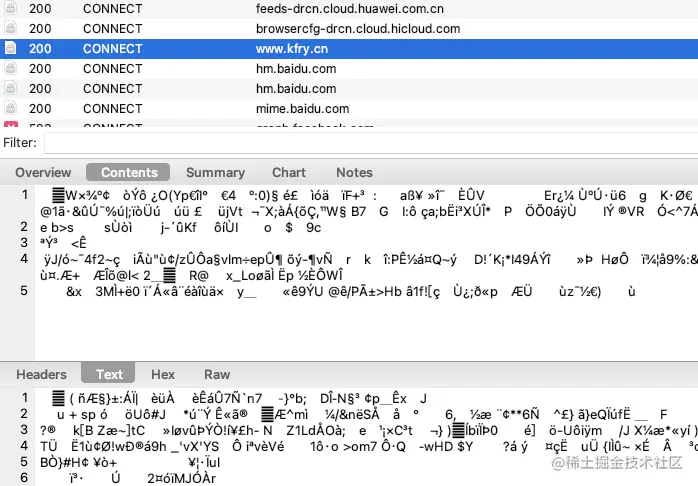Select the www.kfry.cn host
698x486 pixels.
click(292, 49)
